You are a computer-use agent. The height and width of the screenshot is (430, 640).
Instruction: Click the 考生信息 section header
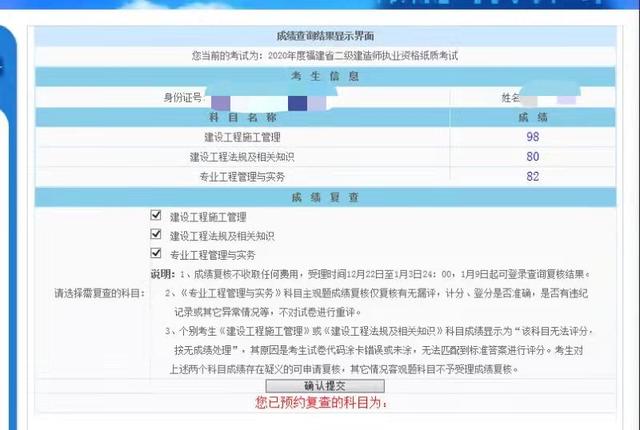pos(325,76)
